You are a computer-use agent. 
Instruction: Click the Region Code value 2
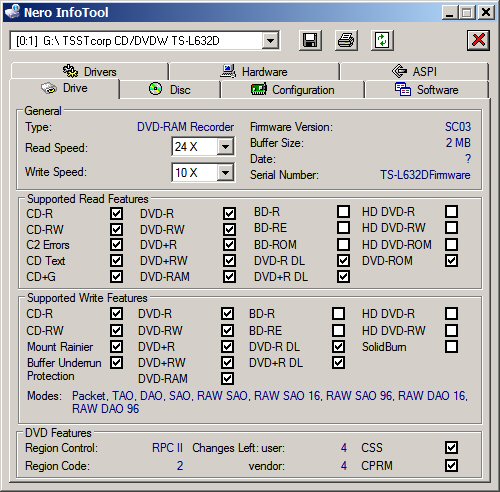point(180,466)
